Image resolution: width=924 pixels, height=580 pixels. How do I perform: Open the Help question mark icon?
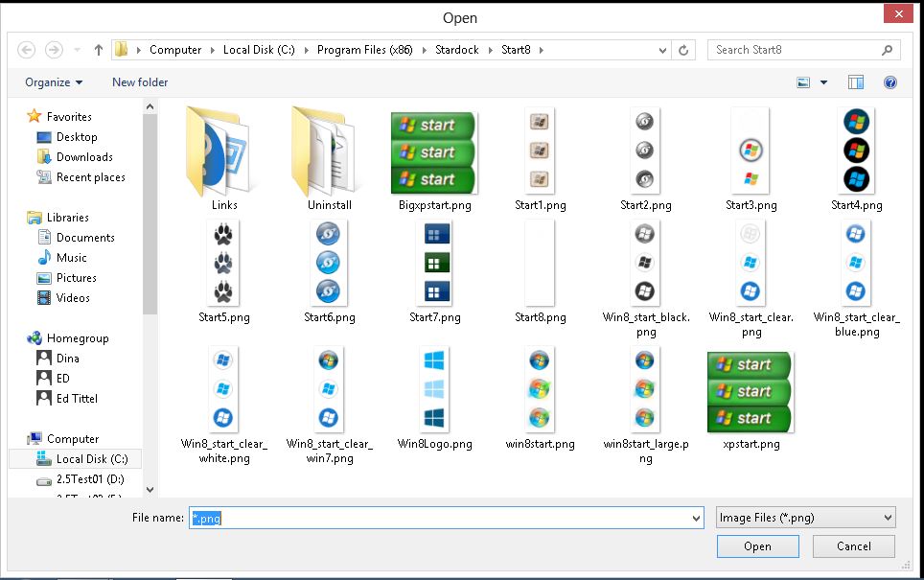tap(890, 82)
